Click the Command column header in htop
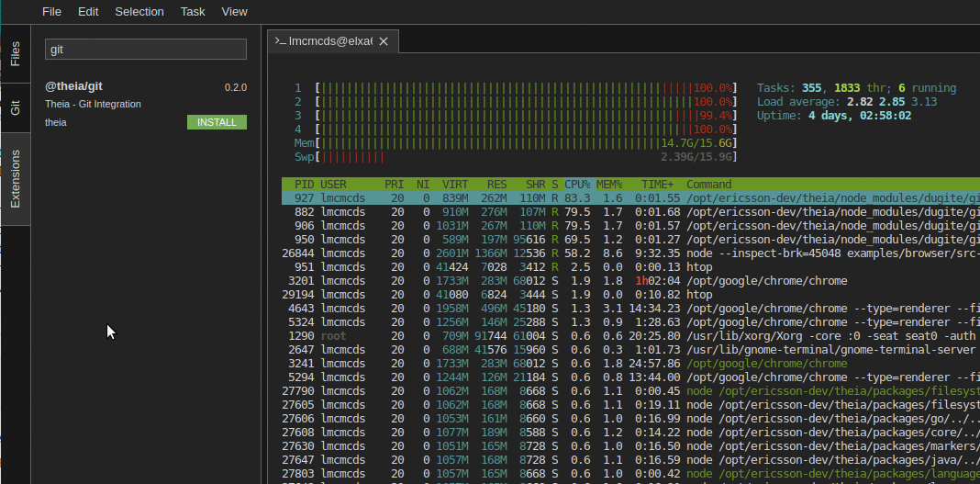Viewport: 980px width, 484px height. click(x=708, y=185)
